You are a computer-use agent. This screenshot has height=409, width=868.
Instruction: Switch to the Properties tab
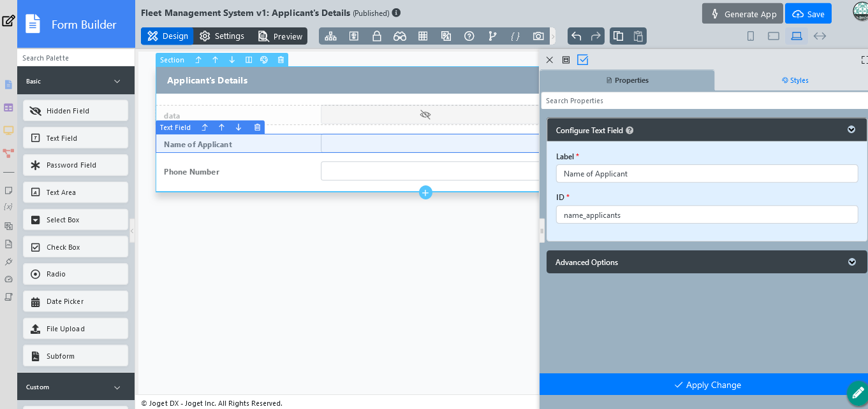click(x=627, y=80)
